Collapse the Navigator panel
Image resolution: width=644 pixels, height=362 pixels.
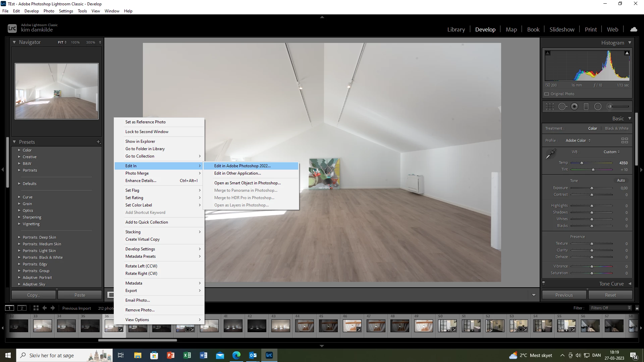pos(14,42)
